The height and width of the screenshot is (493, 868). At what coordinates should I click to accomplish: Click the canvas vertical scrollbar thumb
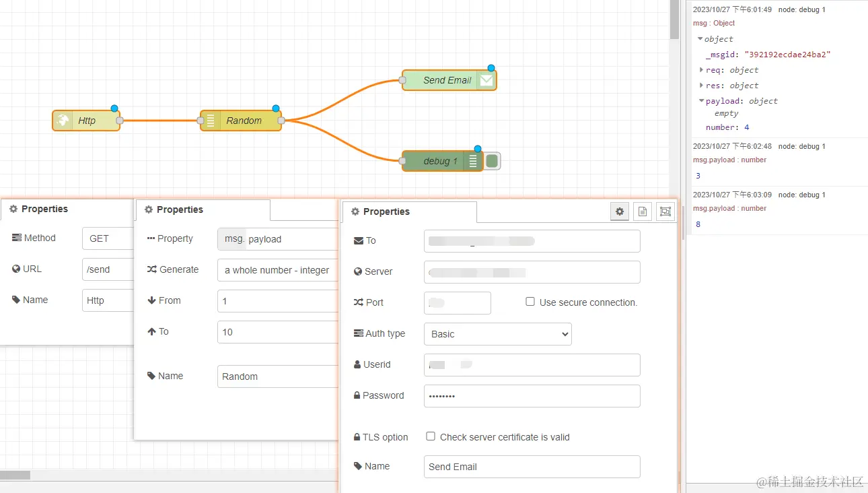pos(674,19)
